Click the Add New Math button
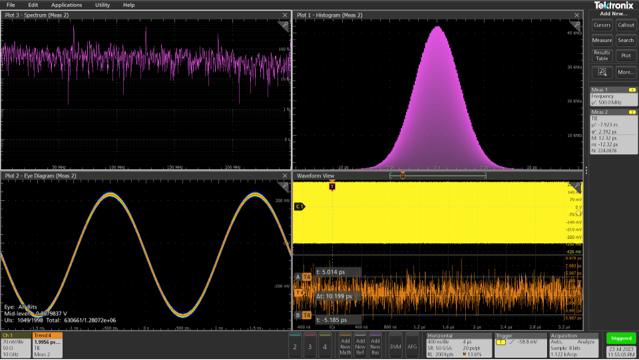Viewport: 639px width, 360px height. point(345,346)
